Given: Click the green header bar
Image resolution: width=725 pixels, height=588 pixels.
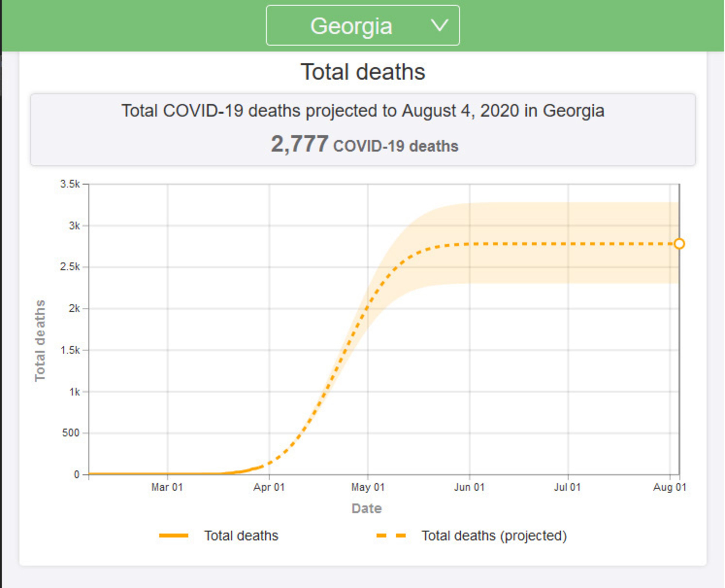Looking at the screenshot, I should (136, 24).
